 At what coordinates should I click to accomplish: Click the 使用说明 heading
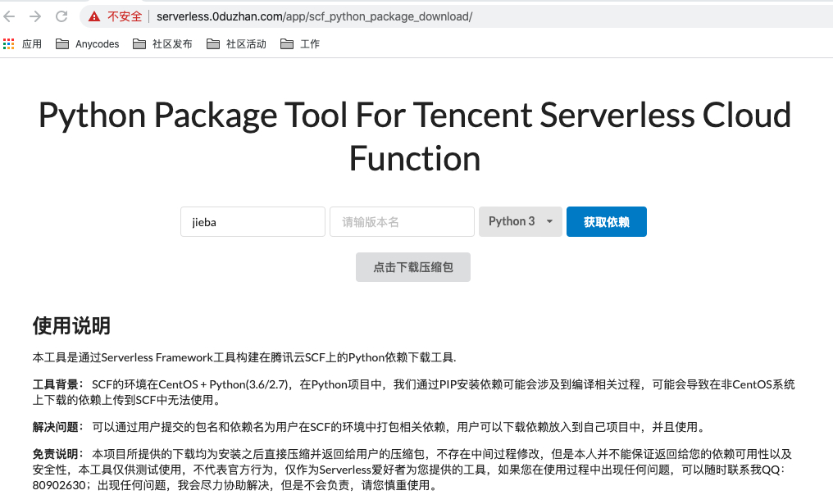[x=71, y=325]
